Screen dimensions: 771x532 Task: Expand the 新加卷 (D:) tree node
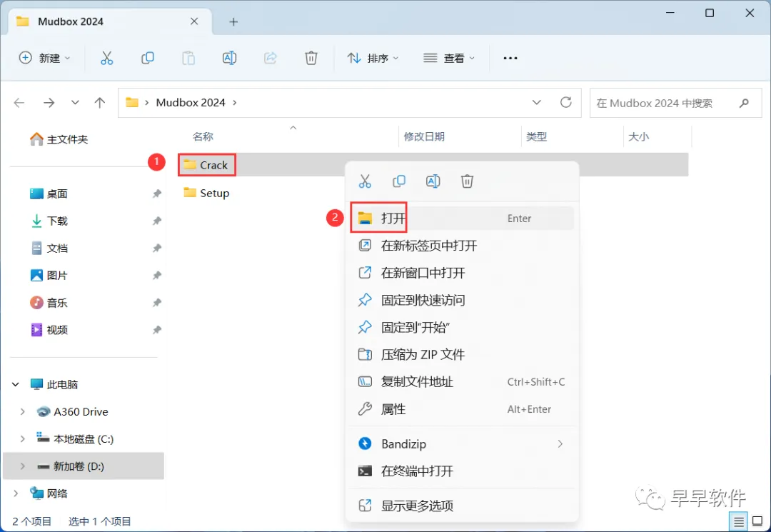[x=22, y=466]
